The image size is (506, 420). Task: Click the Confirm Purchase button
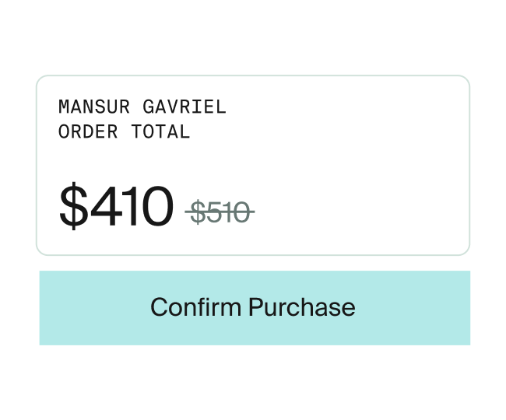coord(255,308)
